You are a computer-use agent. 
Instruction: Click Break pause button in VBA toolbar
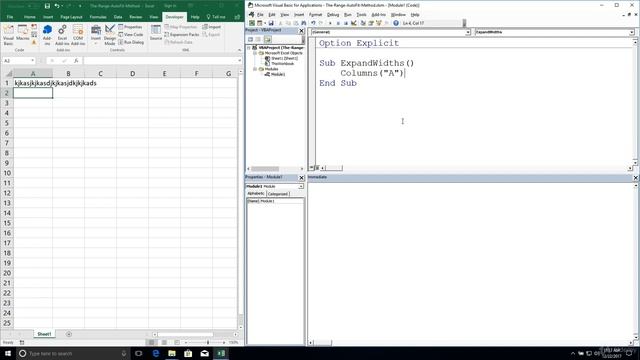pos(338,23)
